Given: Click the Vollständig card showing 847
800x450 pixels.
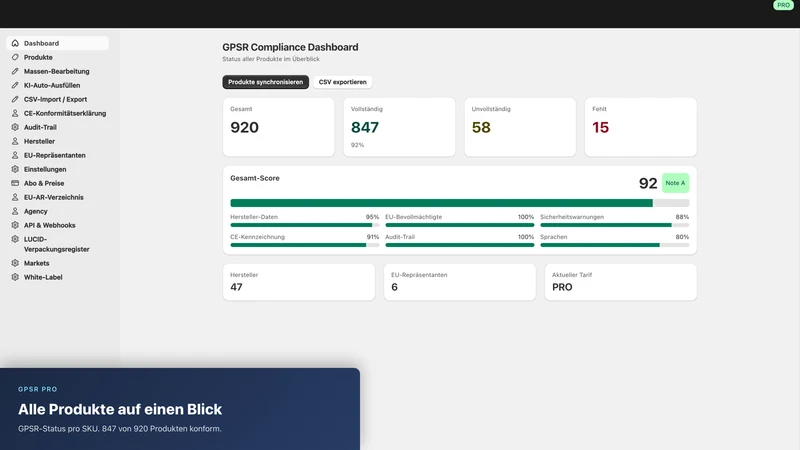Looking at the screenshot, I should tap(399, 127).
